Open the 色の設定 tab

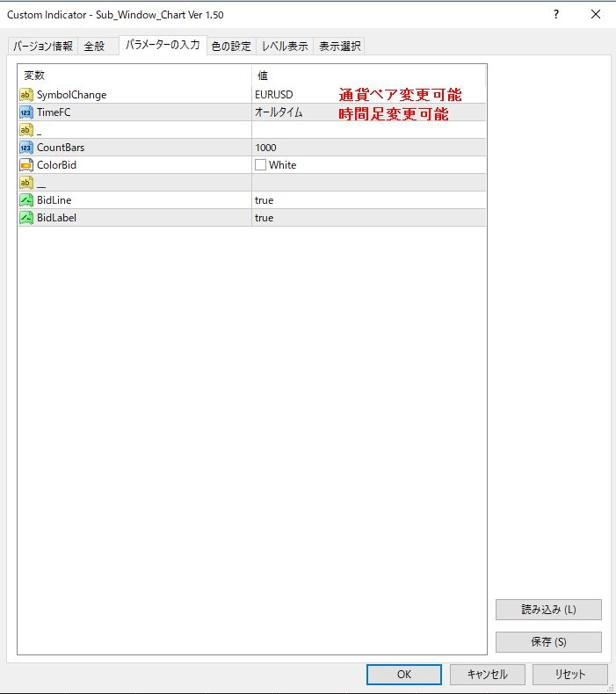[231, 46]
